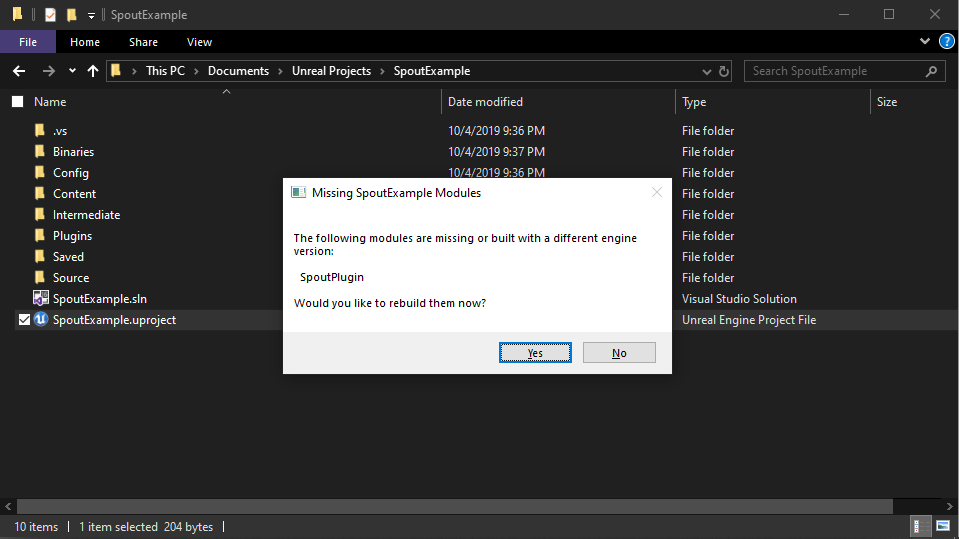Screen dimensions: 959x539
Task: Open Explorer help icon
Action: [947, 42]
